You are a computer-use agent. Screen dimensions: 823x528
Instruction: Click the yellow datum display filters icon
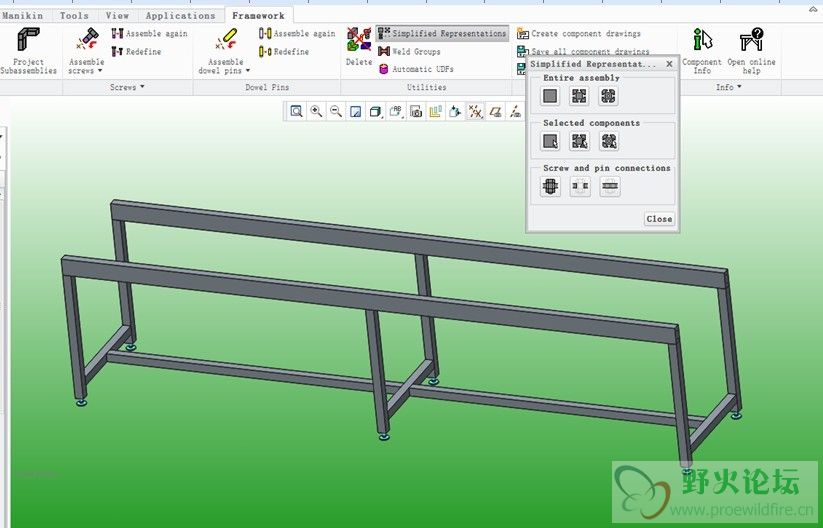click(435, 111)
